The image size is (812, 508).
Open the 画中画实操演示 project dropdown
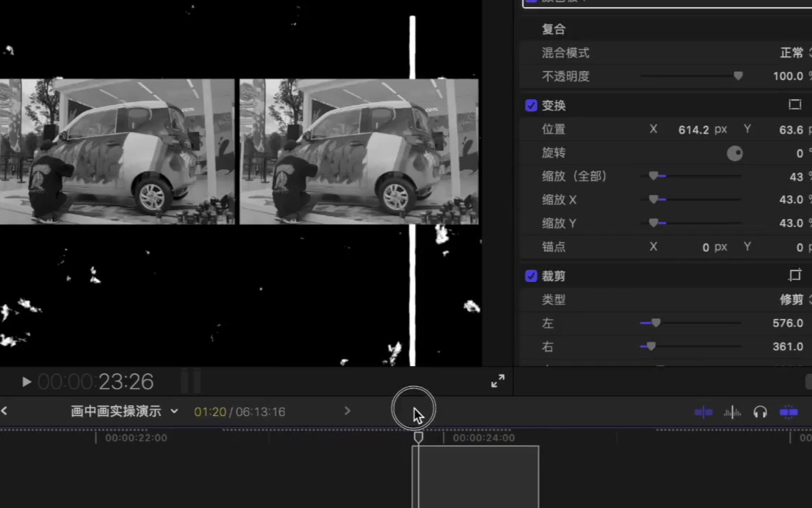click(124, 412)
